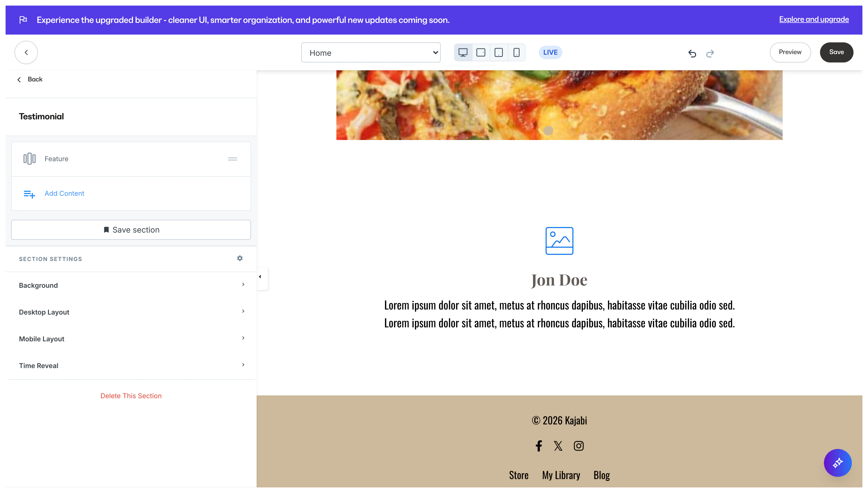The height and width of the screenshot is (493, 868).
Task: Click the Instagram icon in footer
Action: 578,446
